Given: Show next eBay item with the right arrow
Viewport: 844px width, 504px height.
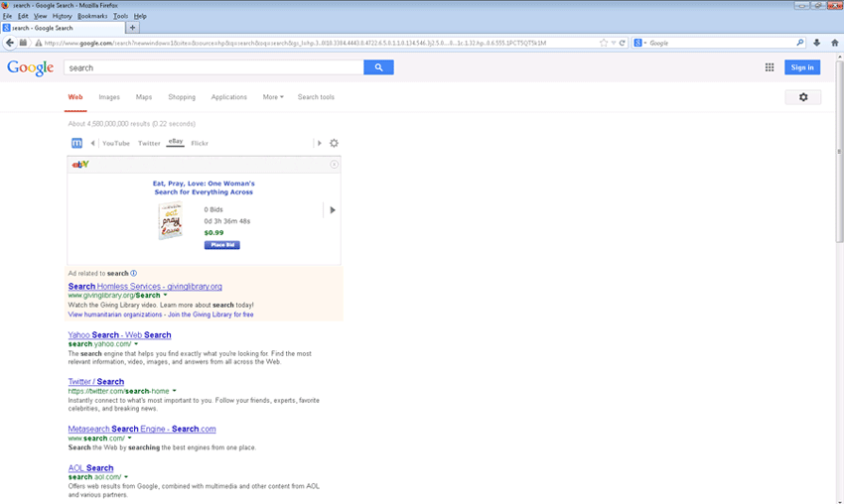Looking at the screenshot, I should pyautogui.click(x=333, y=209).
